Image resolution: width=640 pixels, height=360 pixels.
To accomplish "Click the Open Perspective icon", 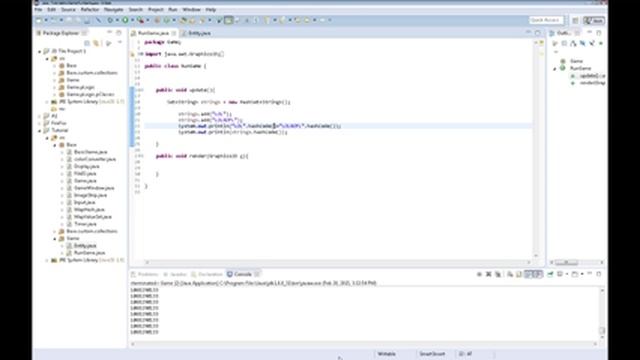I will point(575,20).
